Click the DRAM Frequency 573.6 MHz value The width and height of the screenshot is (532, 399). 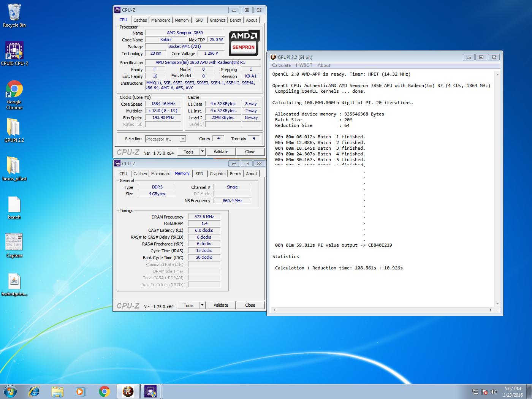coord(204,217)
